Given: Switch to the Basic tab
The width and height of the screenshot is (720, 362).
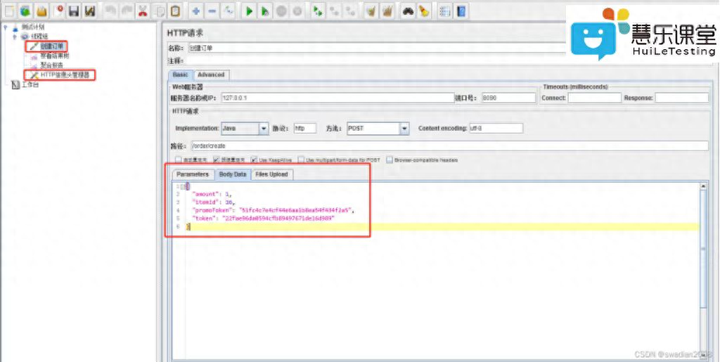Looking at the screenshot, I should 180,74.
